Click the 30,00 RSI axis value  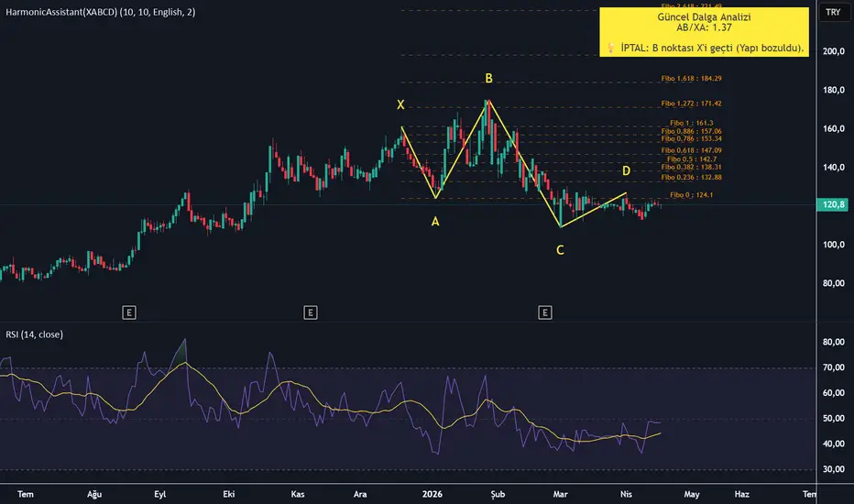click(x=834, y=469)
